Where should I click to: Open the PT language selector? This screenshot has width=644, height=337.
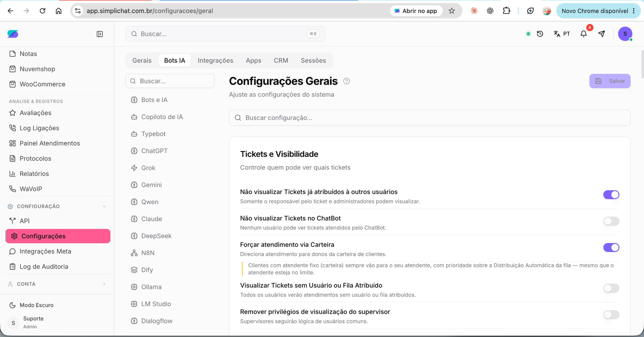[562, 34]
